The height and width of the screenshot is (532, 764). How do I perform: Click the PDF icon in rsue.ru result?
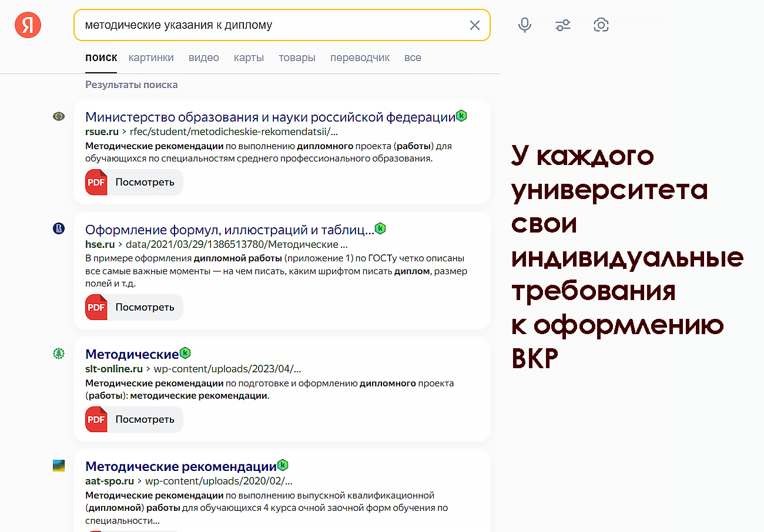coord(96,182)
